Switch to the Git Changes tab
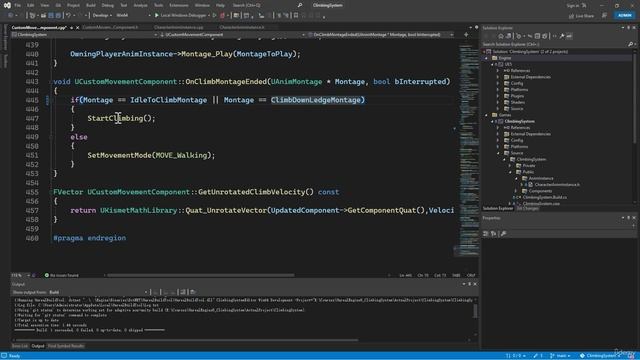 point(527,209)
